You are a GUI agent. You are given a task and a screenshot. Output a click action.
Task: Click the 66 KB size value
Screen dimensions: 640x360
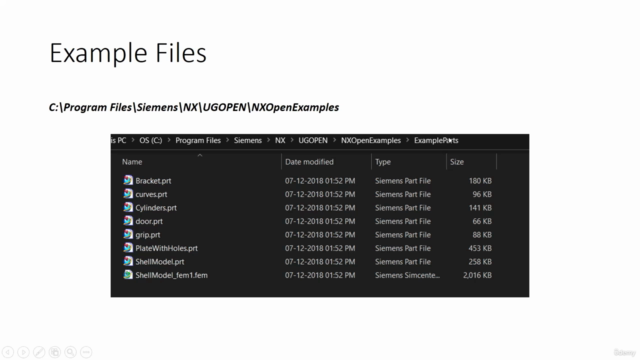(x=482, y=221)
